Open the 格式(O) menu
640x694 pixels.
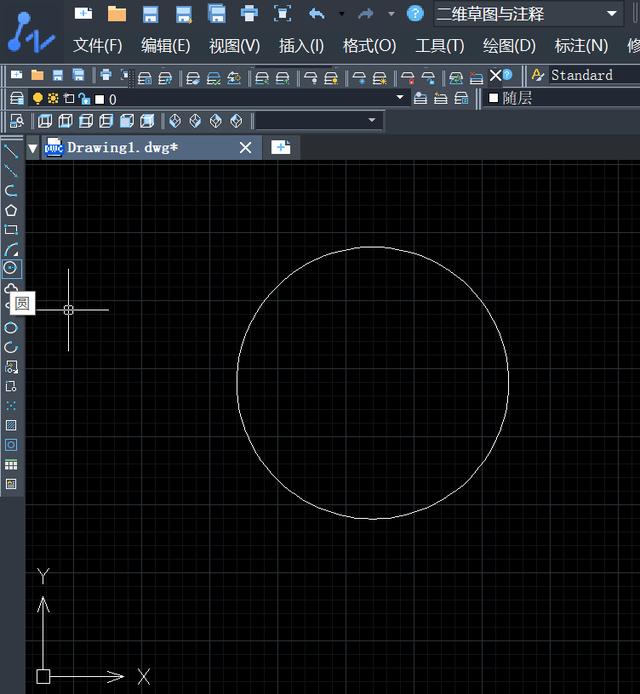point(369,46)
